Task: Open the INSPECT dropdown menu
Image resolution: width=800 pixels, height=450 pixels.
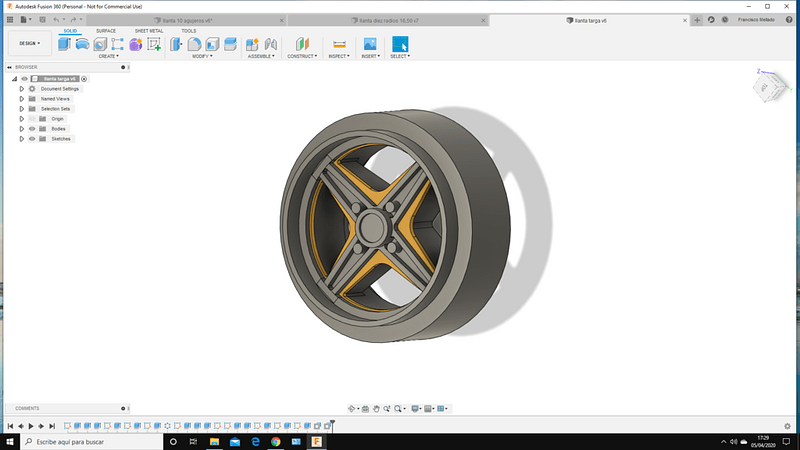Action: click(x=339, y=56)
